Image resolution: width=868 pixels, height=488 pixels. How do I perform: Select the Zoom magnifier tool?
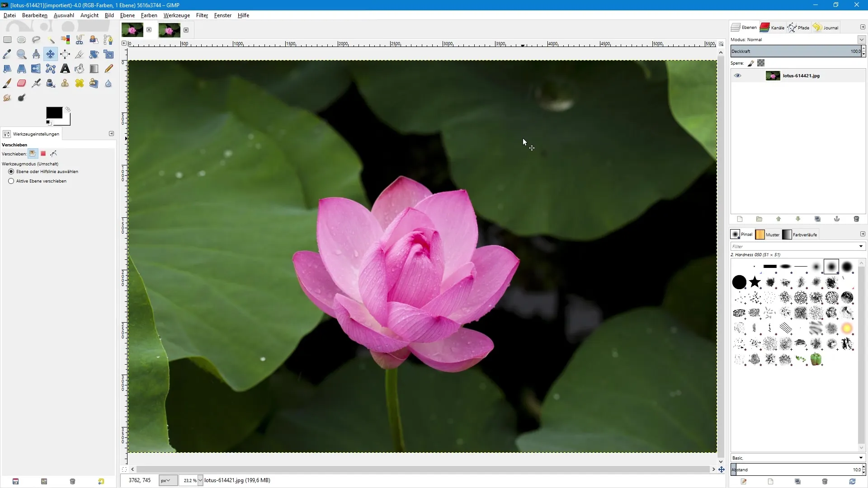22,54
